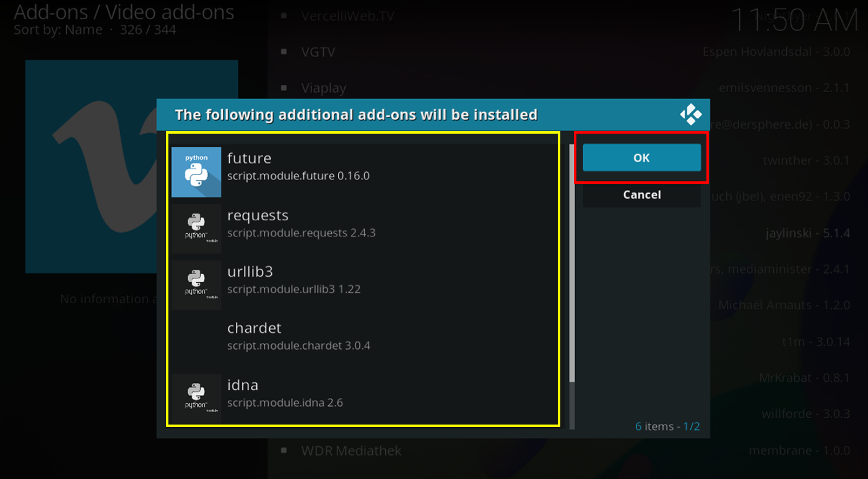This screenshot has height=479, width=868.
Task: Select Viaplay in background add-on list
Action: (324, 88)
